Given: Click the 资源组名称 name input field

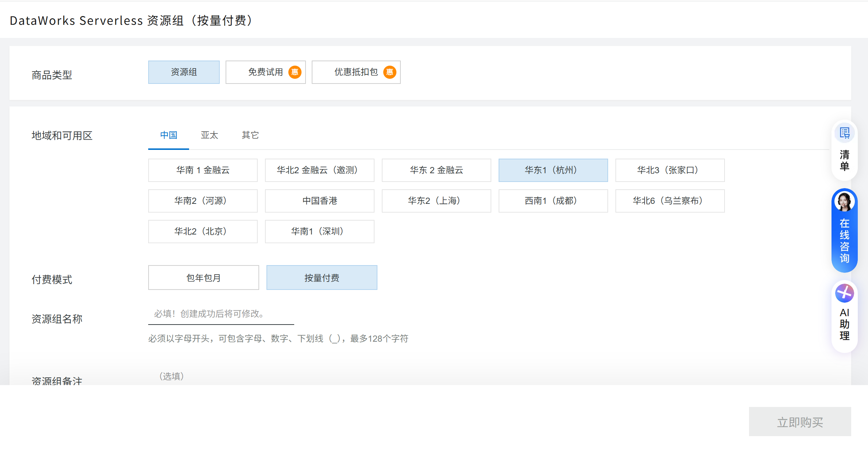Looking at the screenshot, I should 221,314.
